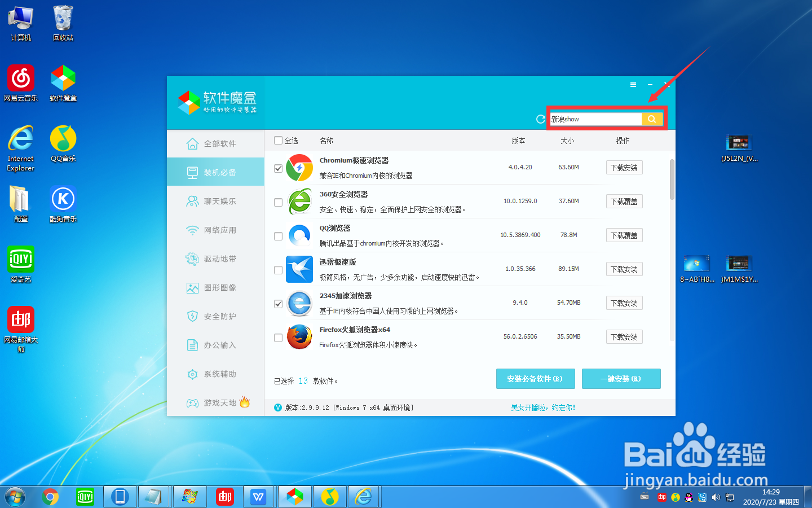Open 办公输入 sidebar category
This screenshot has height=508, width=812.
tap(215, 345)
